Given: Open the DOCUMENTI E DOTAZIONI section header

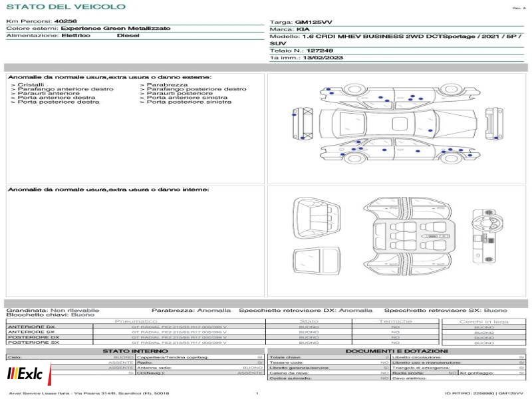Looking at the screenshot, I should pyautogui.click(x=396, y=351).
